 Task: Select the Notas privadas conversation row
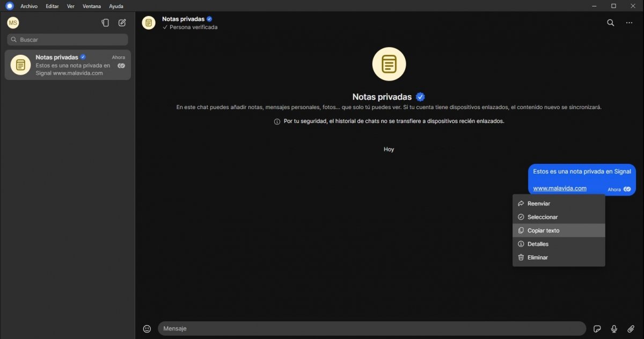[x=68, y=65]
